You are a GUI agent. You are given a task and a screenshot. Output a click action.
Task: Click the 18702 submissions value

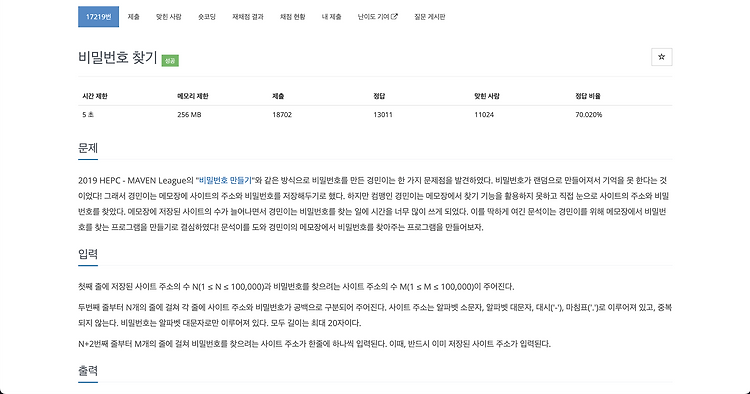click(x=282, y=115)
